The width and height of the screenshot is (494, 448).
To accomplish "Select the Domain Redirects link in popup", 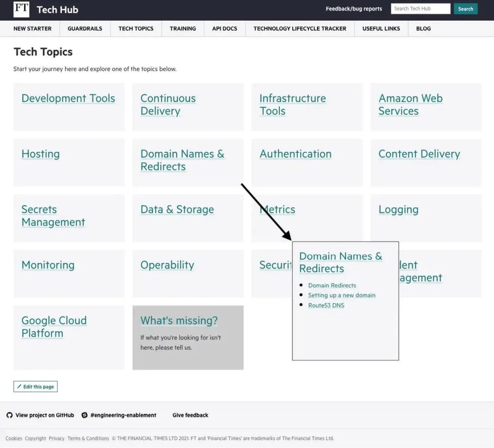I will pyautogui.click(x=332, y=286).
